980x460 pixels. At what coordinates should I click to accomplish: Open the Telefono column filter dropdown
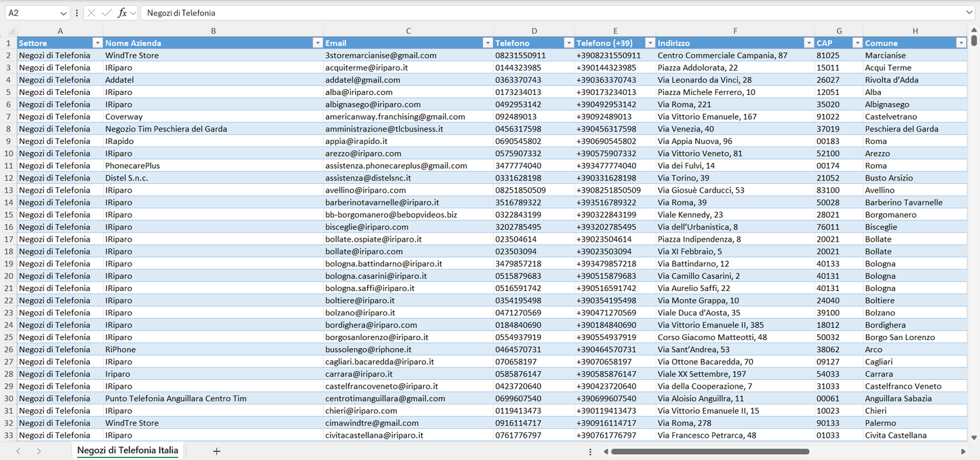569,43
